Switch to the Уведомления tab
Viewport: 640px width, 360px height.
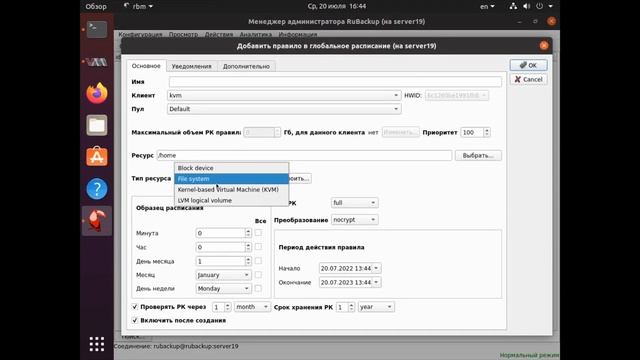[191, 66]
